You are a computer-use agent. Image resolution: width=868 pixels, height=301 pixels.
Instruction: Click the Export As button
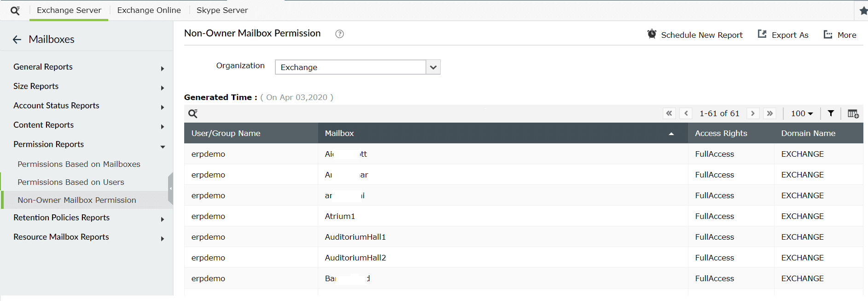783,35
